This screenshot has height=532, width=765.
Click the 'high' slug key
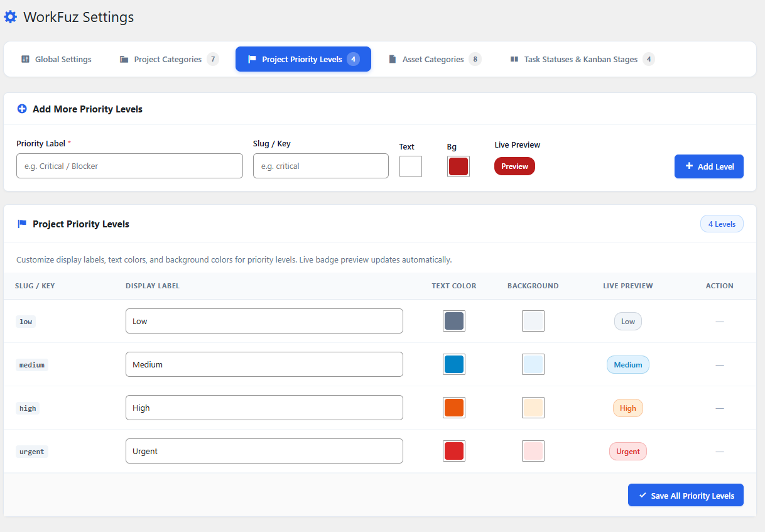(28, 408)
